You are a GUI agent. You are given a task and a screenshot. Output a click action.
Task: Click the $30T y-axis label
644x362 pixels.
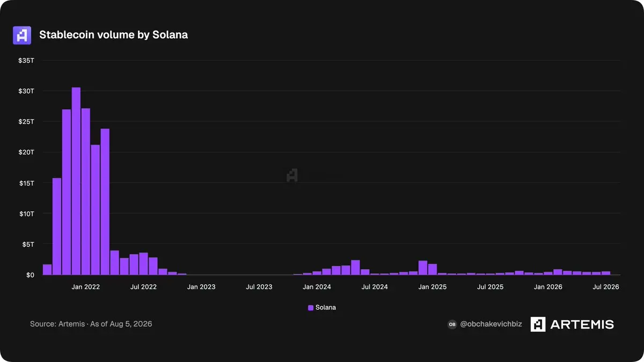(27, 91)
